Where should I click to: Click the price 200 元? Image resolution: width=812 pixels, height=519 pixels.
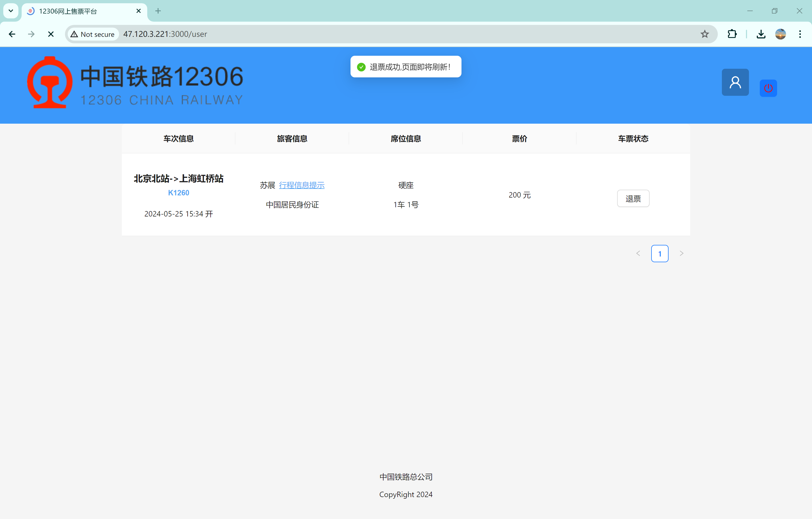coord(520,195)
